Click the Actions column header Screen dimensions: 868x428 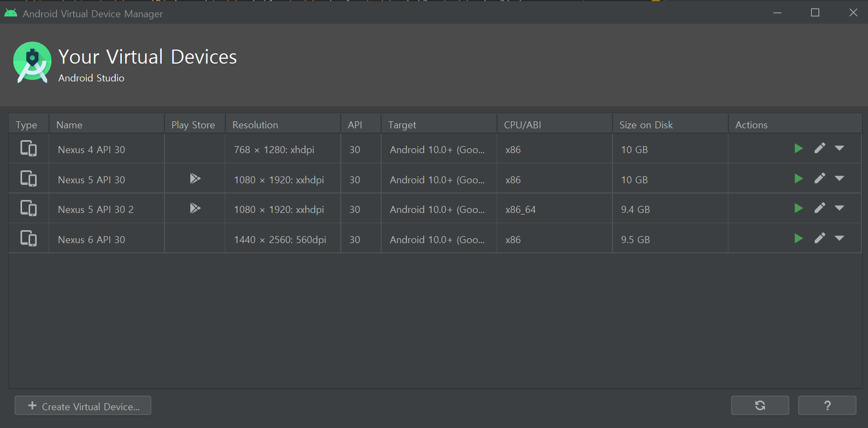point(795,125)
